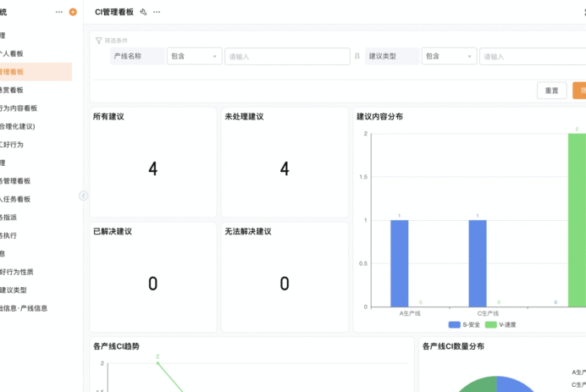Click the 所有建议 card value 4
Image resolution: width=586 pixels, height=392 pixels.
(153, 168)
